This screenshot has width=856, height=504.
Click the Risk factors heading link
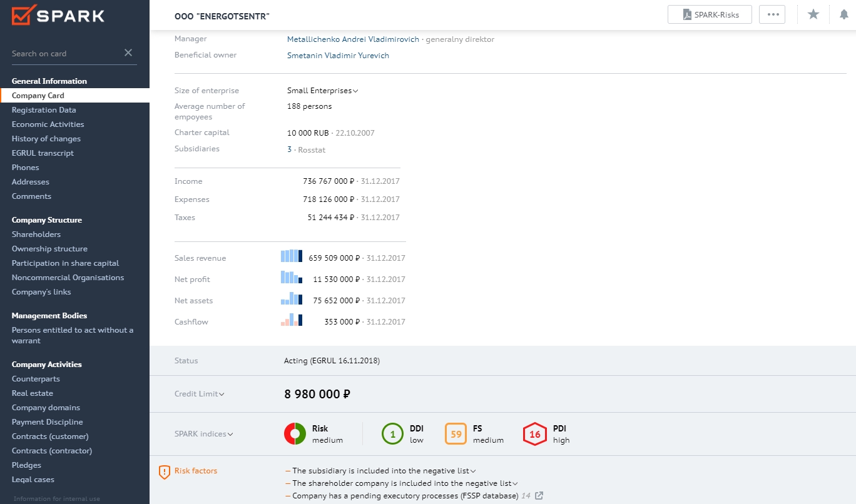[x=196, y=471]
